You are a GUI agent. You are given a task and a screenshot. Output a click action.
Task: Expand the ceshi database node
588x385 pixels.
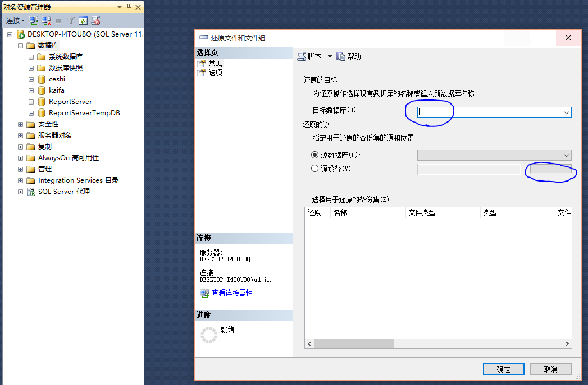tap(31, 80)
